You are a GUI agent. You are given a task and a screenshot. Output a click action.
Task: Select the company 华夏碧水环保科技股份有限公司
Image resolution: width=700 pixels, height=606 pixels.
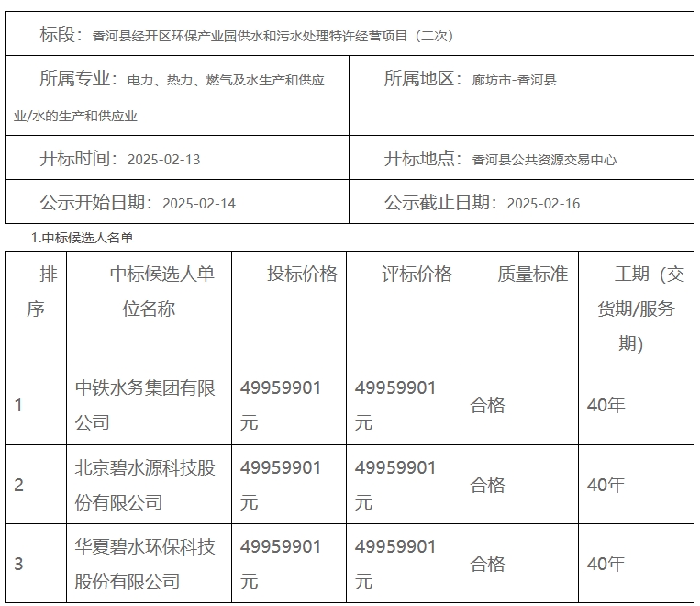tap(145, 564)
